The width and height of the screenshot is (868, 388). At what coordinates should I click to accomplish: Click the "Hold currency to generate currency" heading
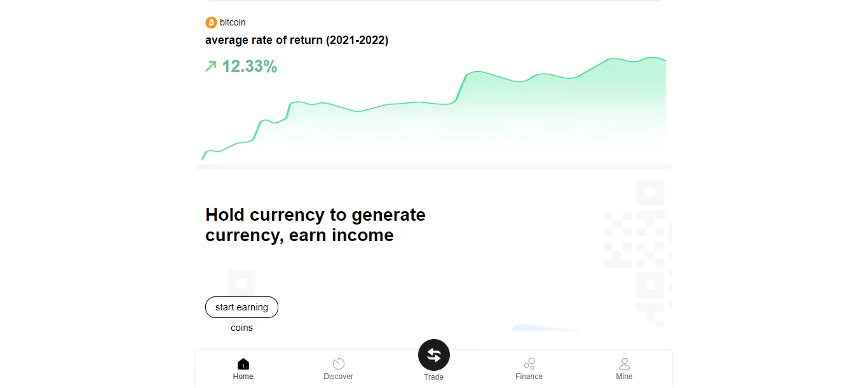tap(315, 225)
